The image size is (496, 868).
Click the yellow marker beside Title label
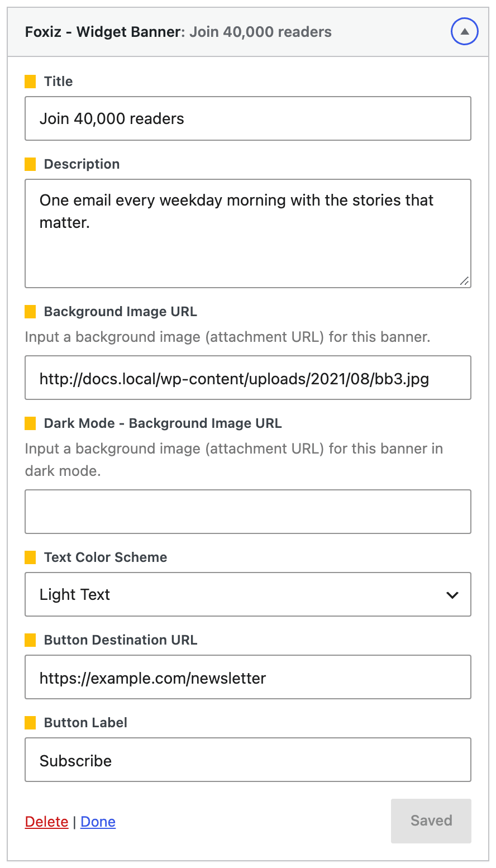pyautogui.click(x=31, y=82)
